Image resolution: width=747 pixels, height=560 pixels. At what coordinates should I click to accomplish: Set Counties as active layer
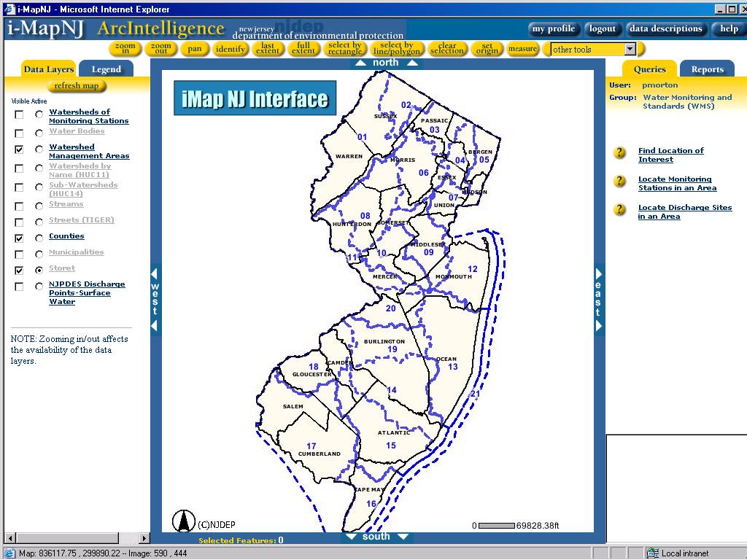point(39,238)
